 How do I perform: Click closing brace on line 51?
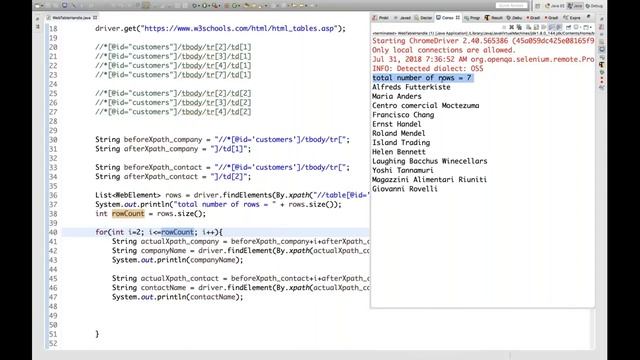tap(97, 334)
